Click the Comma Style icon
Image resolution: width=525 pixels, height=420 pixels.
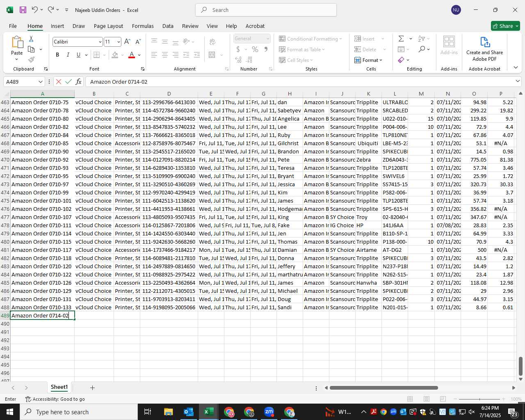[266, 49]
